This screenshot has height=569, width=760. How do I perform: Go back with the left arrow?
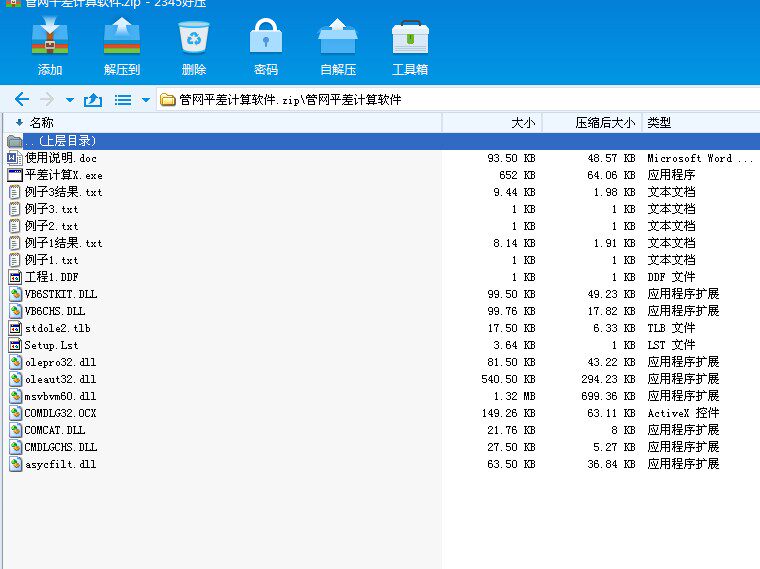coord(22,99)
